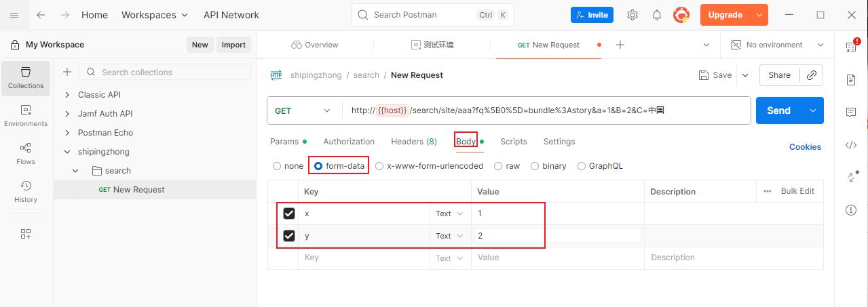Expand the Postman Echo collection
This screenshot has height=307, width=868.
(67, 133)
